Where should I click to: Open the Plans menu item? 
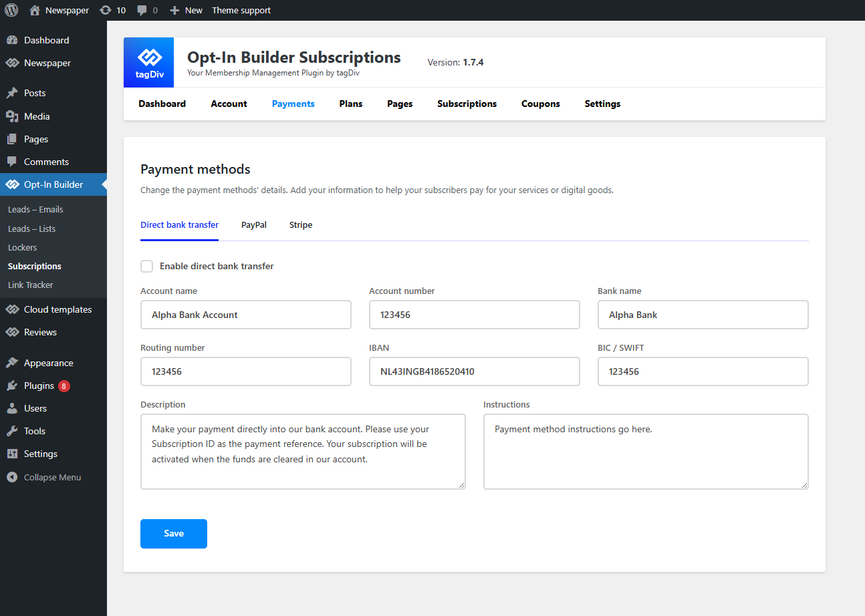(x=351, y=104)
